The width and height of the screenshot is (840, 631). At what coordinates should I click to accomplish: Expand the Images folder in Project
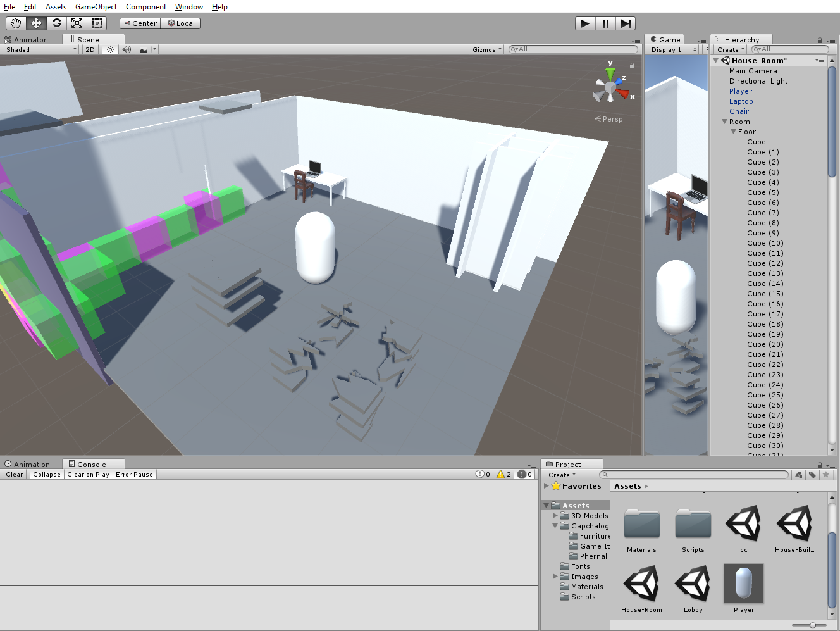pos(555,577)
